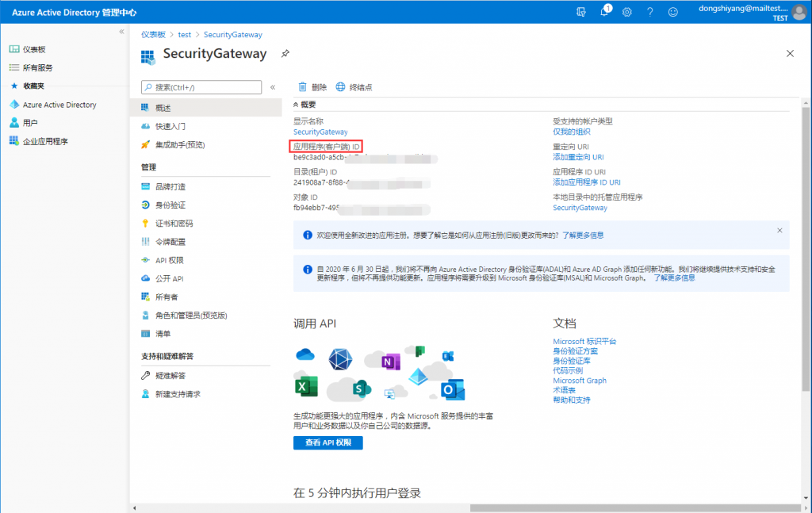Viewport: 812px width, 513px height.
Task: Click the Excel icon in 调用 API graphic
Action: [x=306, y=386]
